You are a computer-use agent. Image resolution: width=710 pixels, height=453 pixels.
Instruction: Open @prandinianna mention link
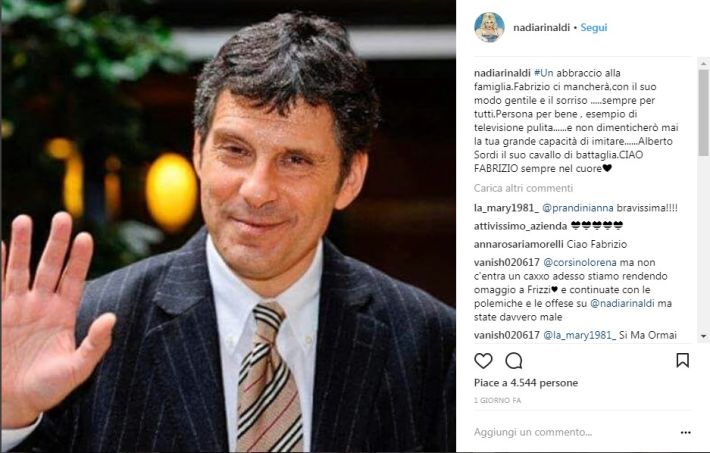click(x=578, y=208)
